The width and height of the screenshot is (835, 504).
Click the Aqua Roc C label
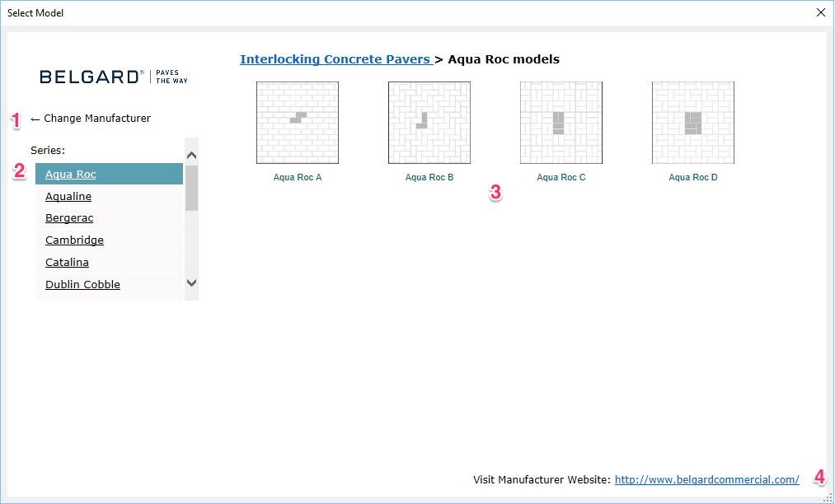coord(561,177)
